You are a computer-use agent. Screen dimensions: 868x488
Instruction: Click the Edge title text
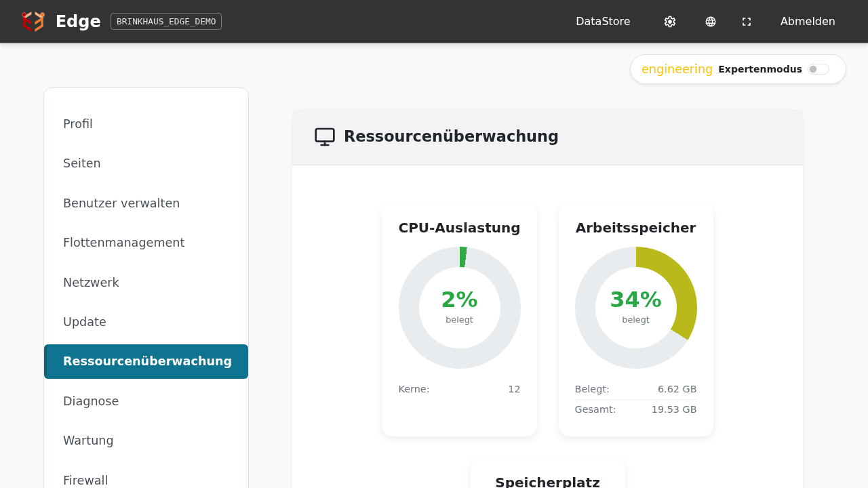[78, 22]
